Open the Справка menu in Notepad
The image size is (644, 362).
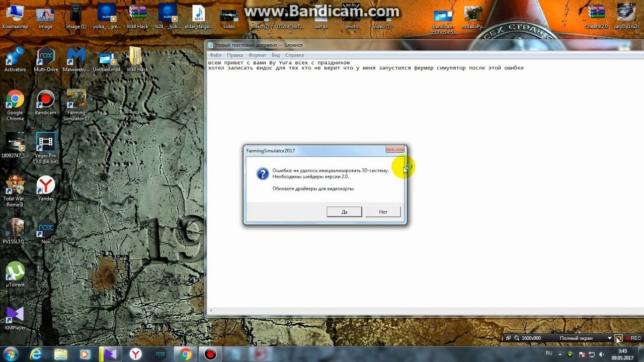pyautogui.click(x=294, y=55)
